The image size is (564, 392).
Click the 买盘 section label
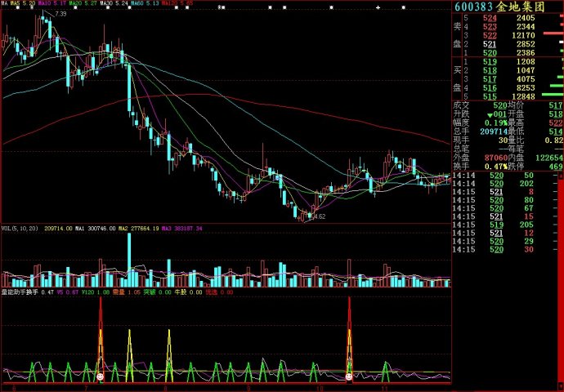(457, 78)
